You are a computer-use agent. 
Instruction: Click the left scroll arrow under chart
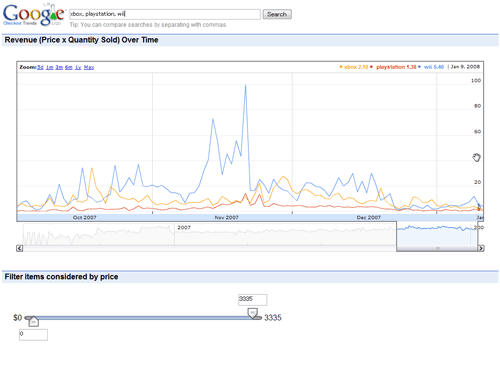tap(20, 248)
